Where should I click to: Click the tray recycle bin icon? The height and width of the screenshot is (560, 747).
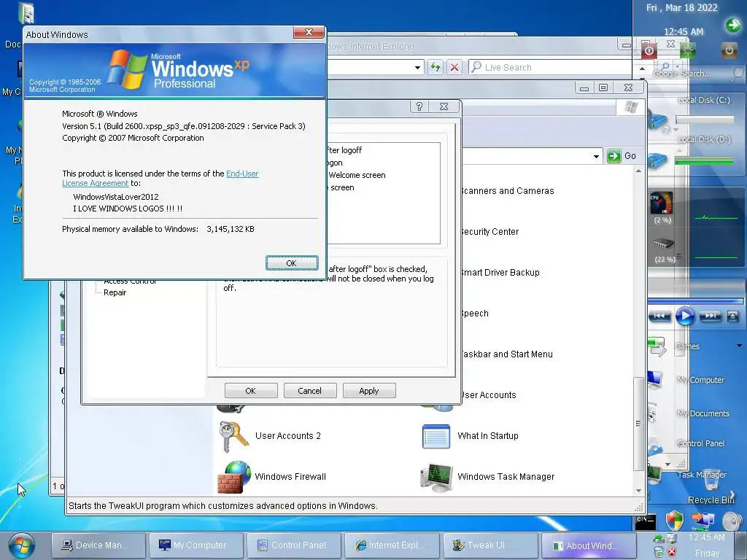pos(659,553)
